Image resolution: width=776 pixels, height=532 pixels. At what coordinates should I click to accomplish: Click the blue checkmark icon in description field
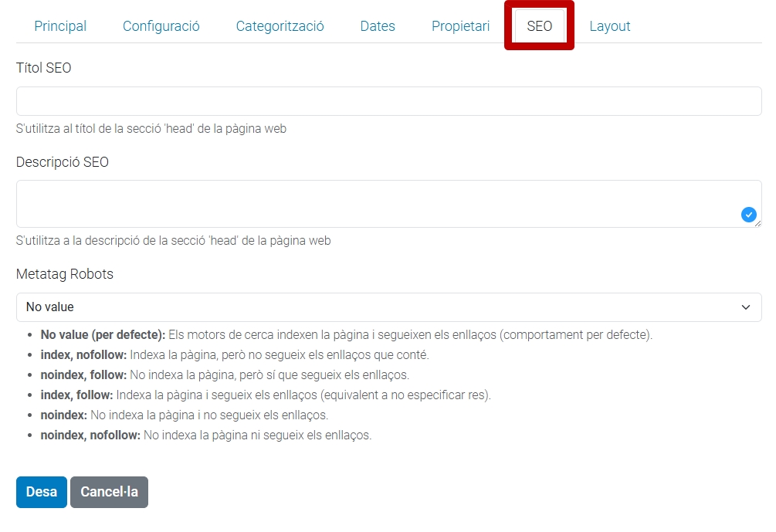pyautogui.click(x=748, y=215)
